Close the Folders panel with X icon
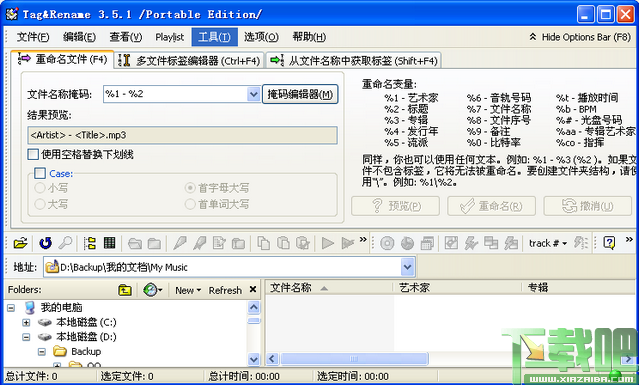Viewport: 639px width, 385px height. 253,290
